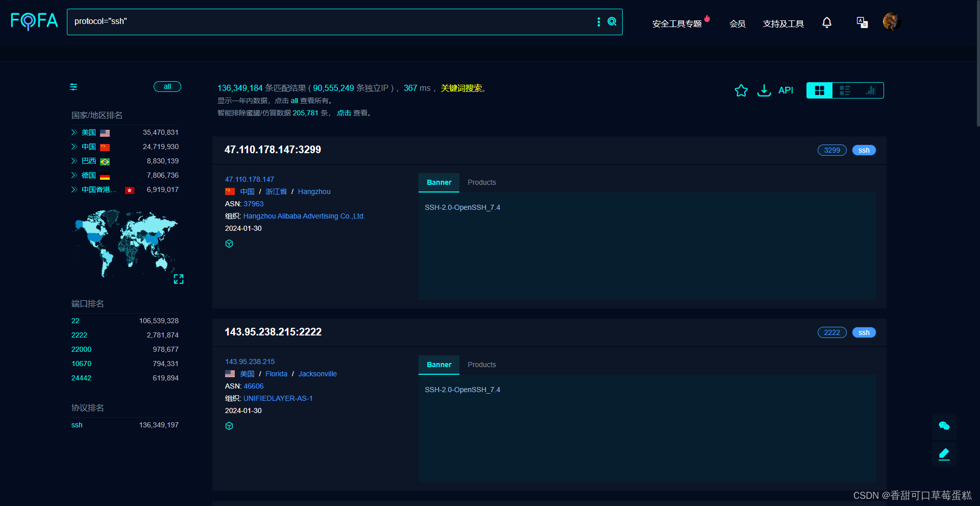The width and height of the screenshot is (980, 506).
Task: Select Products tab for 143.95.238.215
Action: (x=482, y=365)
